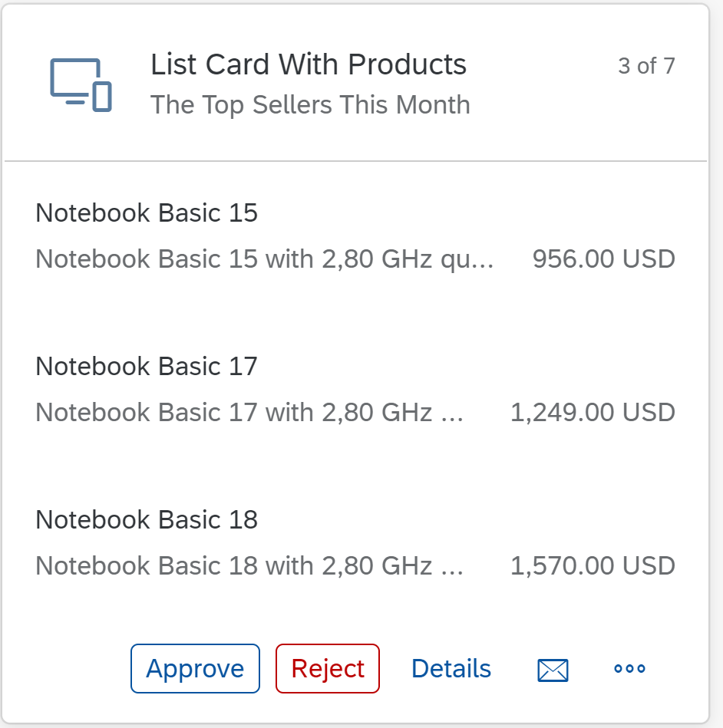Open the Details link
This screenshot has height=728, width=723.
click(x=451, y=669)
